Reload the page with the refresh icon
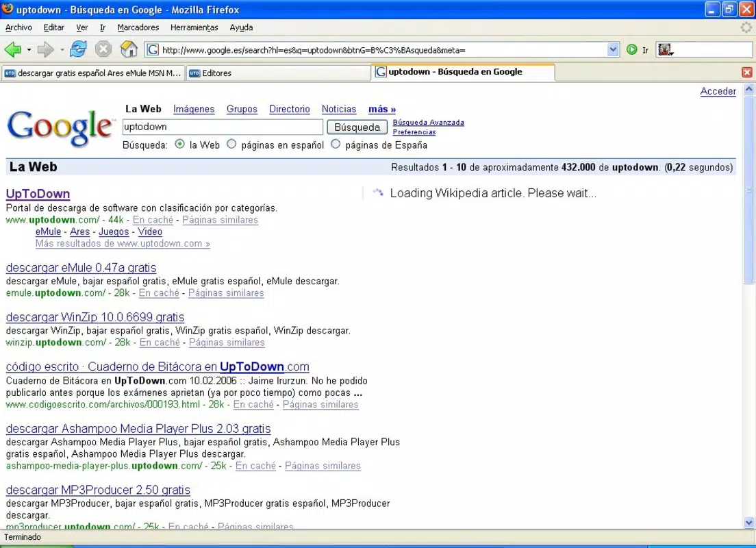The height and width of the screenshot is (548, 756). (x=78, y=49)
